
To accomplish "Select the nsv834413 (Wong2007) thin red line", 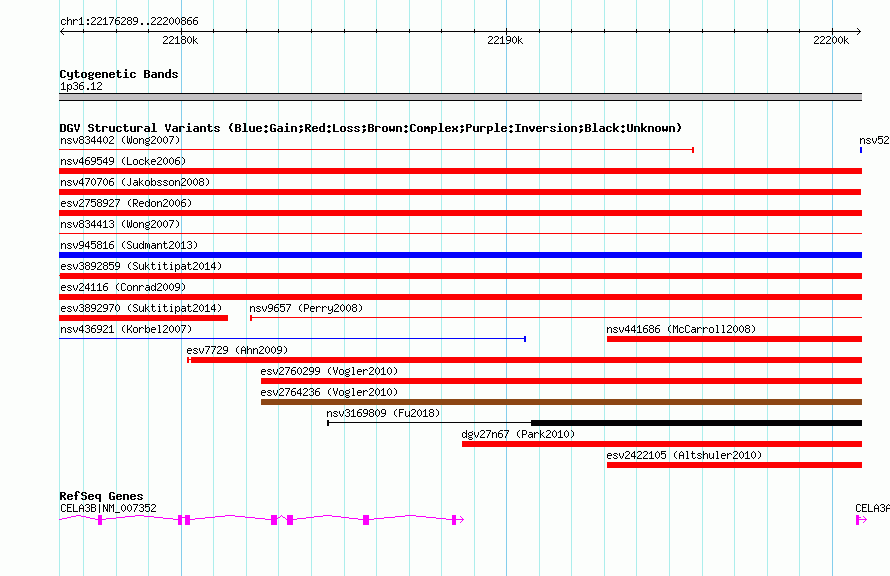I will click(x=460, y=233).
